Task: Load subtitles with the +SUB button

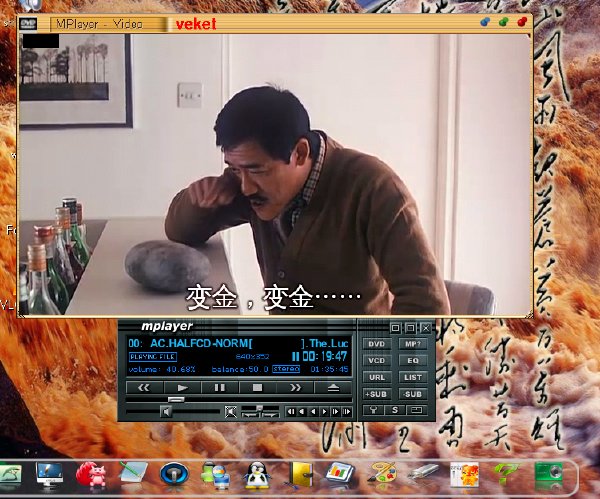Action: (x=377, y=394)
